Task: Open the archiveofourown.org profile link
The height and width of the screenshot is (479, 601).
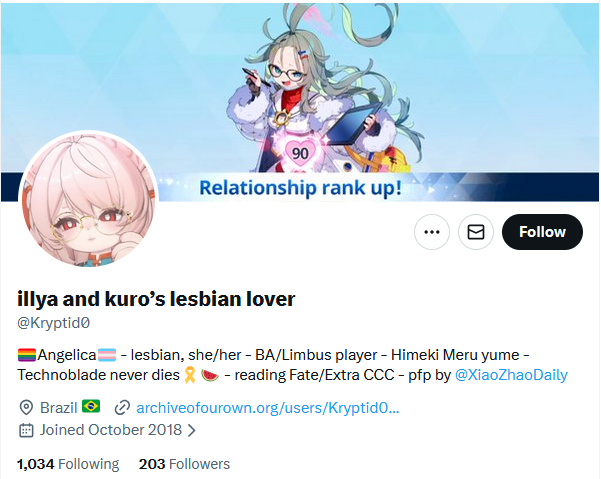Action: point(268,408)
